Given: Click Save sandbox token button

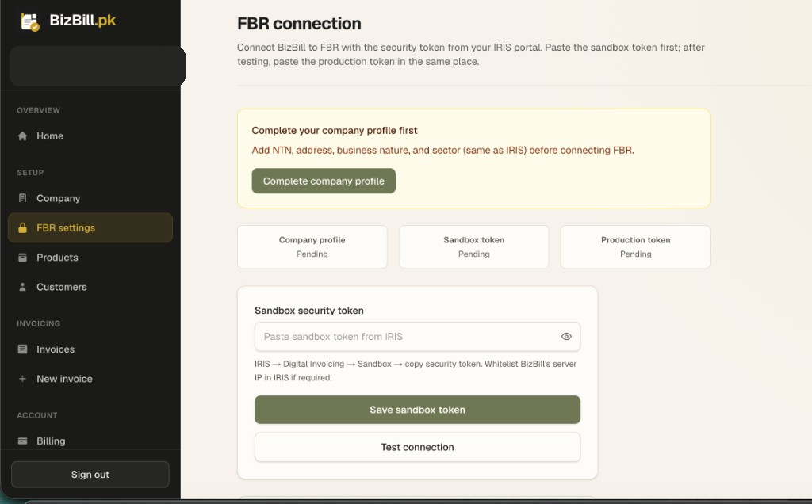Looking at the screenshot, I should coord(417,410).
